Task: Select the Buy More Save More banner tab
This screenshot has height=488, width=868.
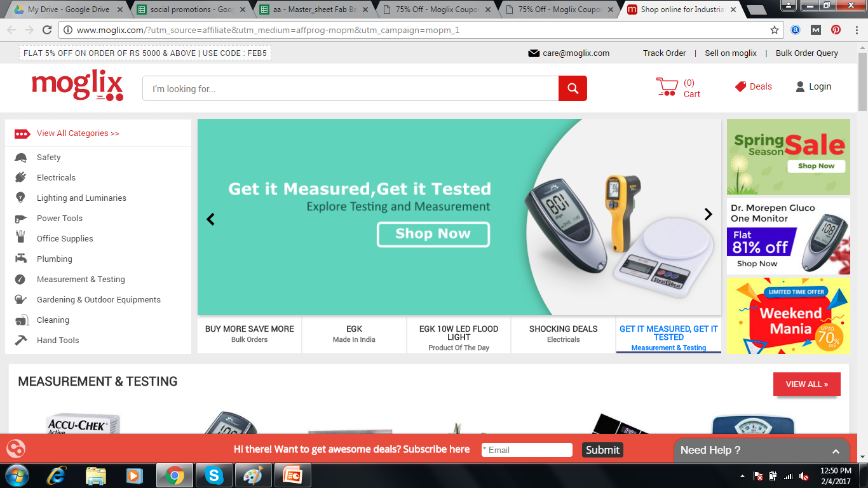Action: pyautogui.click(x=250, y=334)
